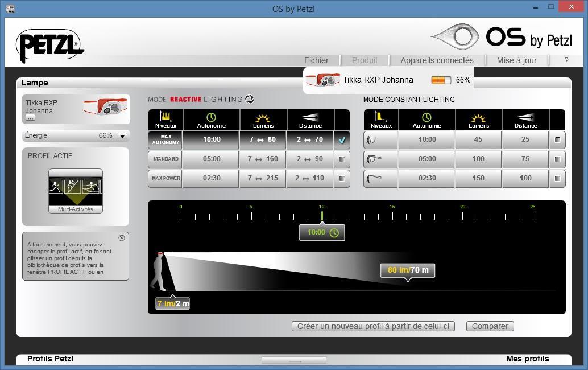Check the STANDARD reactive lighting checkbox

point(342,159)
